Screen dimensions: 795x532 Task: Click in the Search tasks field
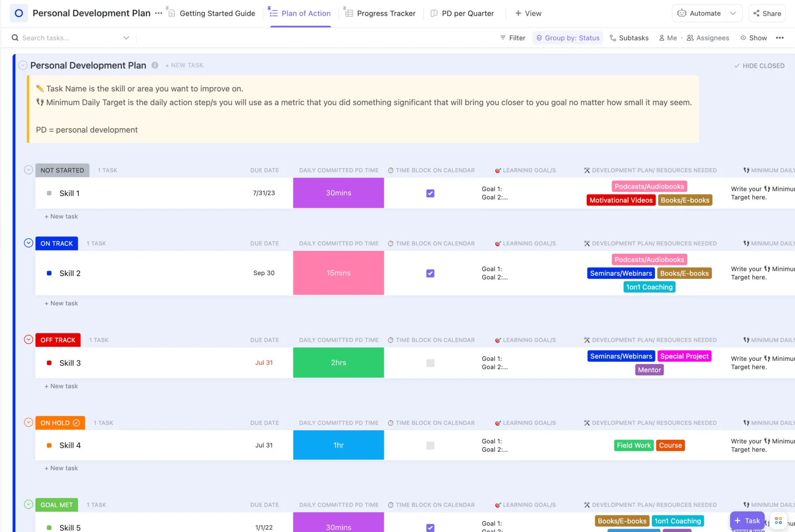click(70, 38)
